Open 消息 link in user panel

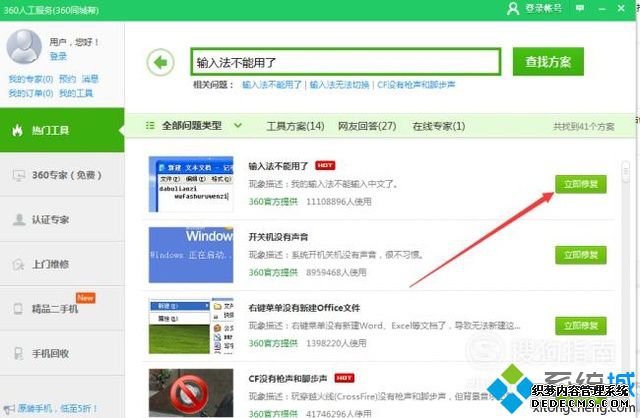[x=90, y=79]
